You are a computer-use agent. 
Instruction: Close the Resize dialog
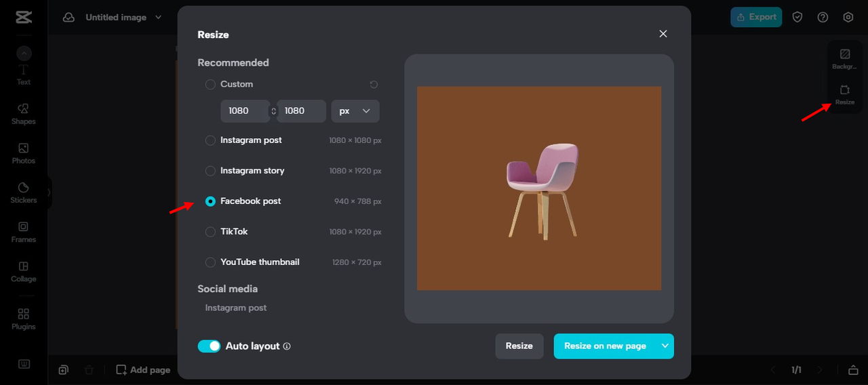pos(663,34)
